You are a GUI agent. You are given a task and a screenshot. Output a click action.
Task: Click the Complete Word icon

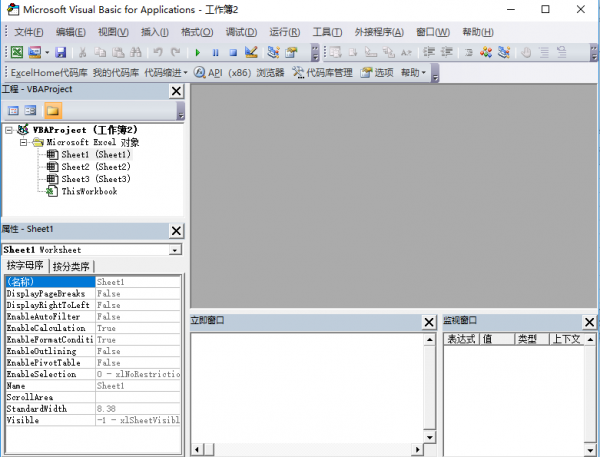406,52
